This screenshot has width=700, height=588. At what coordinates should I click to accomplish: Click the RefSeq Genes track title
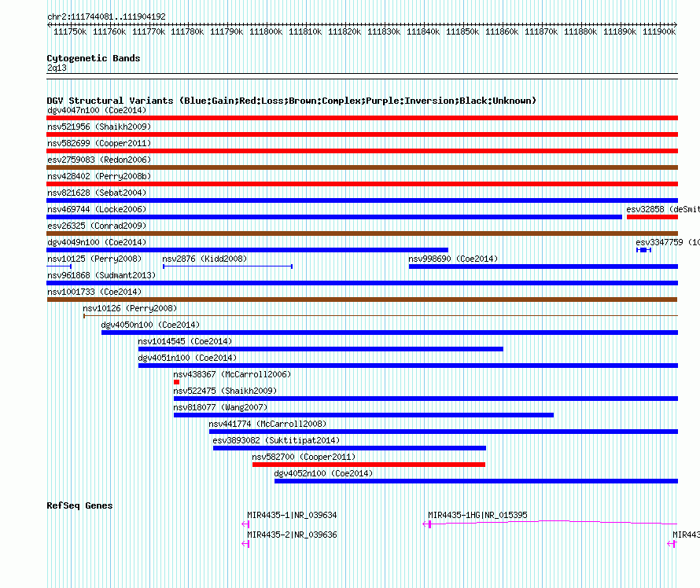tap(79, 505)
